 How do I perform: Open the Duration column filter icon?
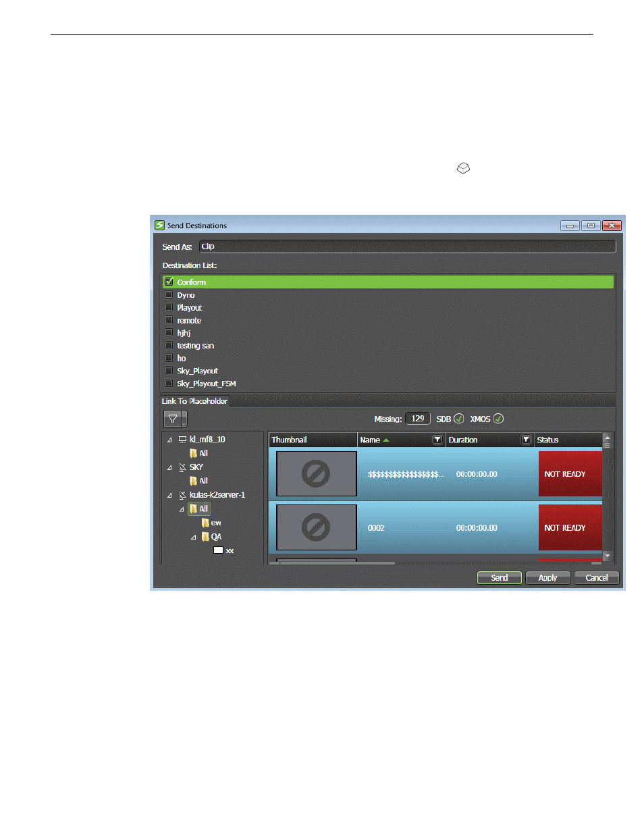tap(526, 440)
